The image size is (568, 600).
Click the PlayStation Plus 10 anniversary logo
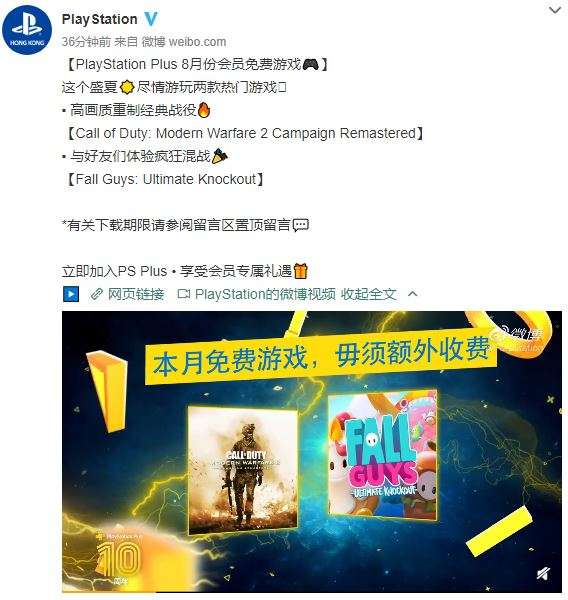click(119, 557)
